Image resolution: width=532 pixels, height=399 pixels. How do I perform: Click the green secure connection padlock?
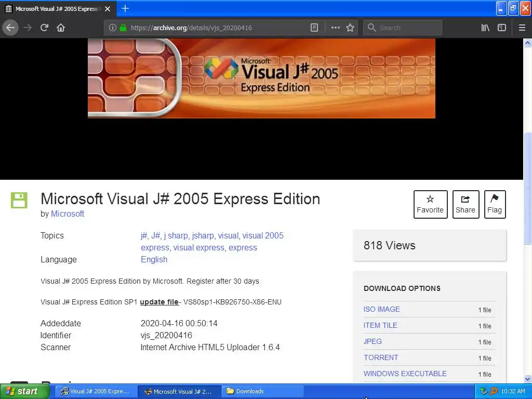point(123,28)
